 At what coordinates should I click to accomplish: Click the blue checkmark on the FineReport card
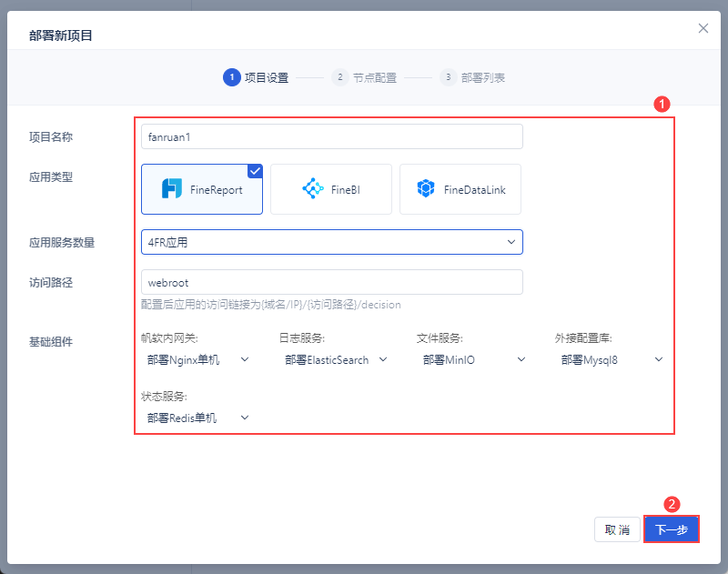[255, 171]
